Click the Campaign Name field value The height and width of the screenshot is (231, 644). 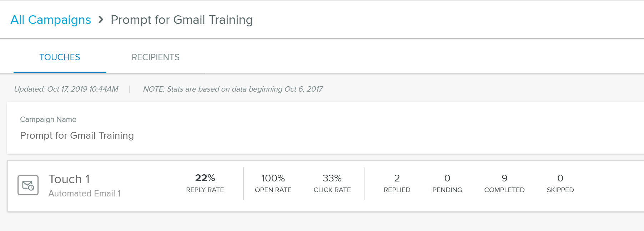pos(77,135)
